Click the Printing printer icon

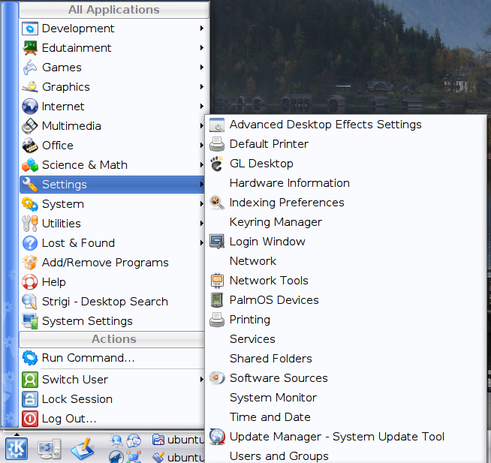(217, 320)
